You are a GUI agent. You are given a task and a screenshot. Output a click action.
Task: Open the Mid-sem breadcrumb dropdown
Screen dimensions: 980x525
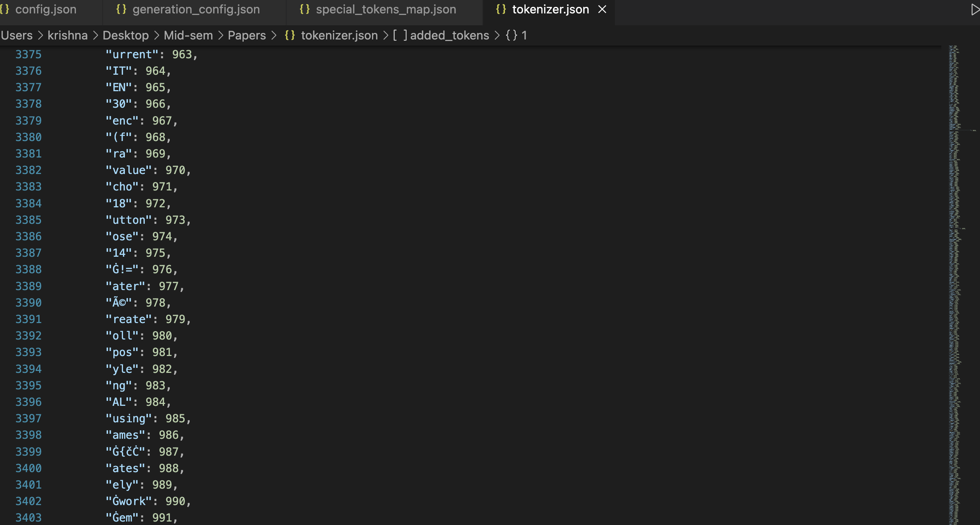(x=188, y=35)
